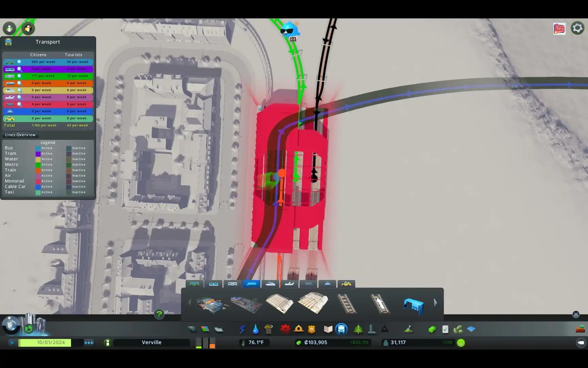Switch to the Bus transport tab
This screenshot has width=588, height=368.
(194, 284)
